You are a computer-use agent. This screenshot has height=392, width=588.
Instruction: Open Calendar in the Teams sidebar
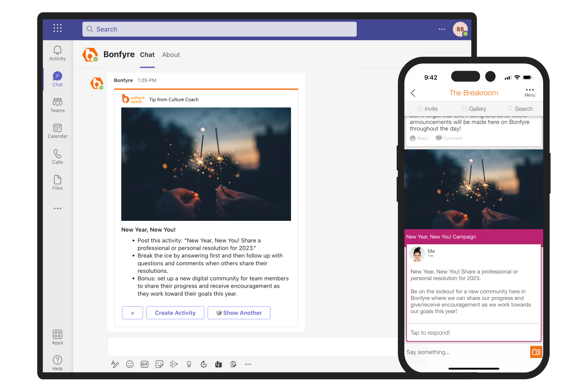click(58, 131)
